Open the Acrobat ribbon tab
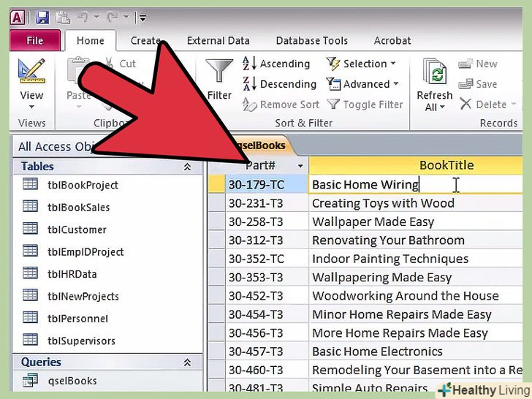This screenshot has width=532, height=399. click(392, 40)
